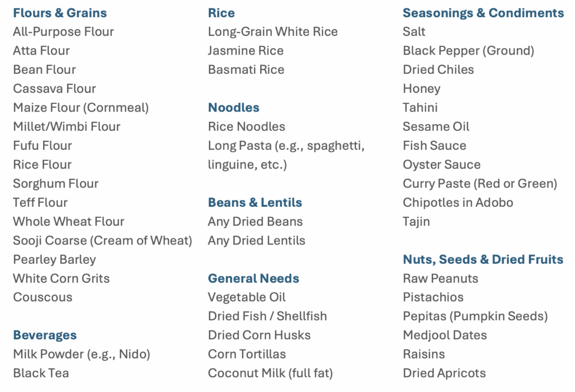Click the Sooji Coarse (Cream of Wheat) item
Viewport: 575px width, 392px height.
[103, 240]
